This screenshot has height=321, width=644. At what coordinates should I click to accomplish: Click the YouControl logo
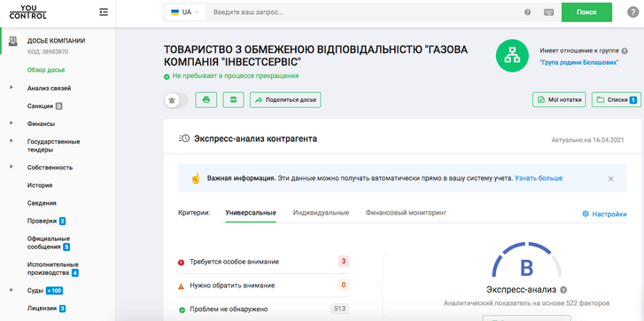pyautogui.click(x=28, y=12)
